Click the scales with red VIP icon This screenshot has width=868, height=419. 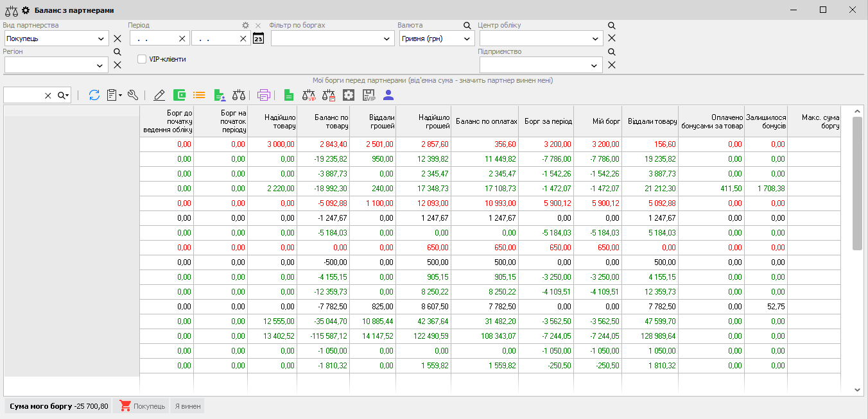click(x=309, y=95)
